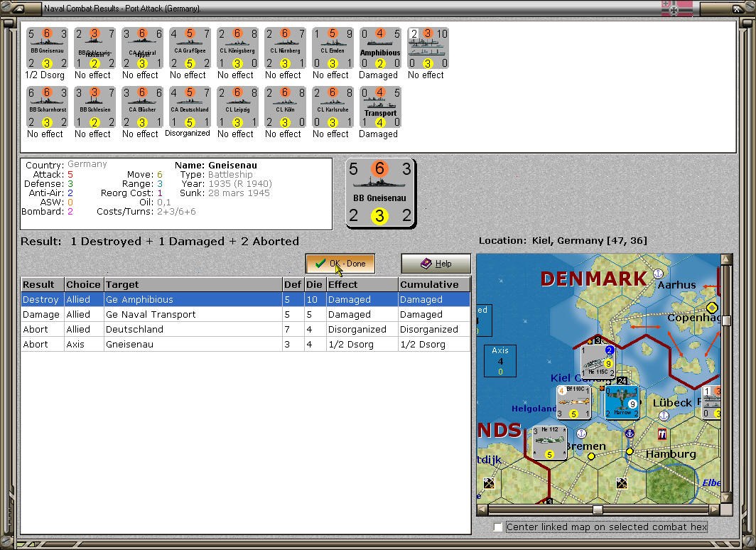Sort by the Result column header

[43, 284]
